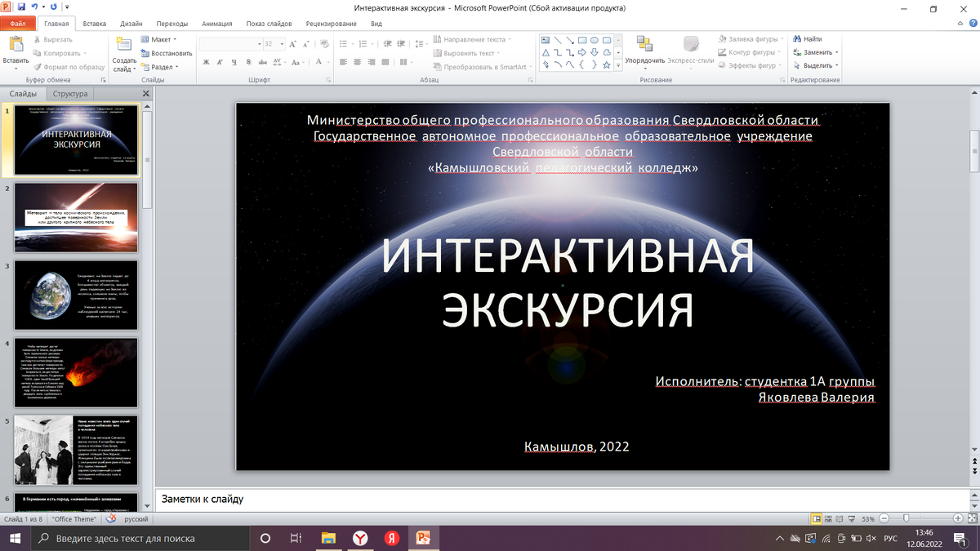Screen dimensions: 980x551
Task: Start slide show from status bar icon
Action: (x=852, y=518)
